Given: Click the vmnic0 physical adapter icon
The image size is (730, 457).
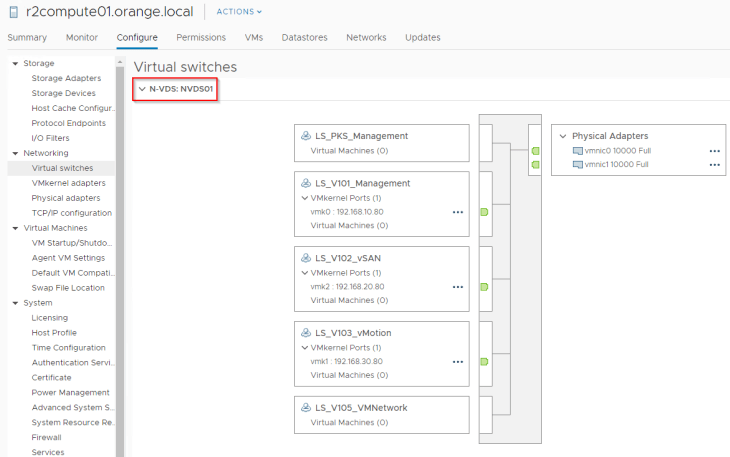Looking at the screenshot, I should tap(577, 151).
